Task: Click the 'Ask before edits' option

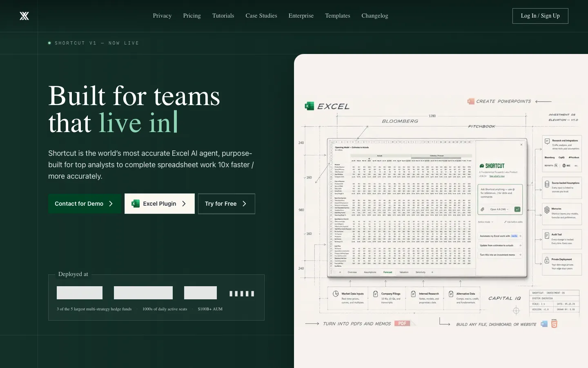Action: click(x=513, y=222)
